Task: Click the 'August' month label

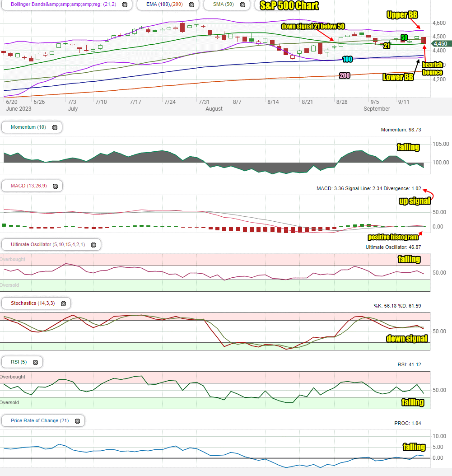Action: (x=214, y=109)
